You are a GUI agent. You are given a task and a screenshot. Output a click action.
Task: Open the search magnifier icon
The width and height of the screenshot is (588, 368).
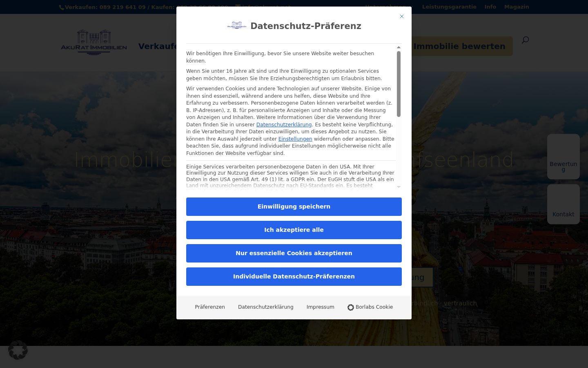(526, 40)
